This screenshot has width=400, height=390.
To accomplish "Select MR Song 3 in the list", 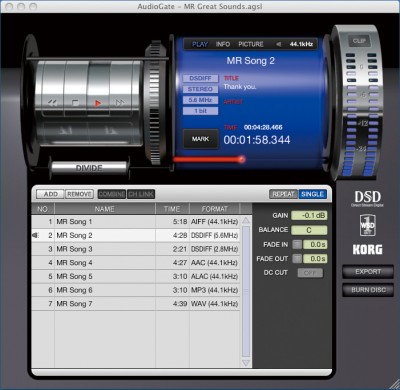I will 136,249.
